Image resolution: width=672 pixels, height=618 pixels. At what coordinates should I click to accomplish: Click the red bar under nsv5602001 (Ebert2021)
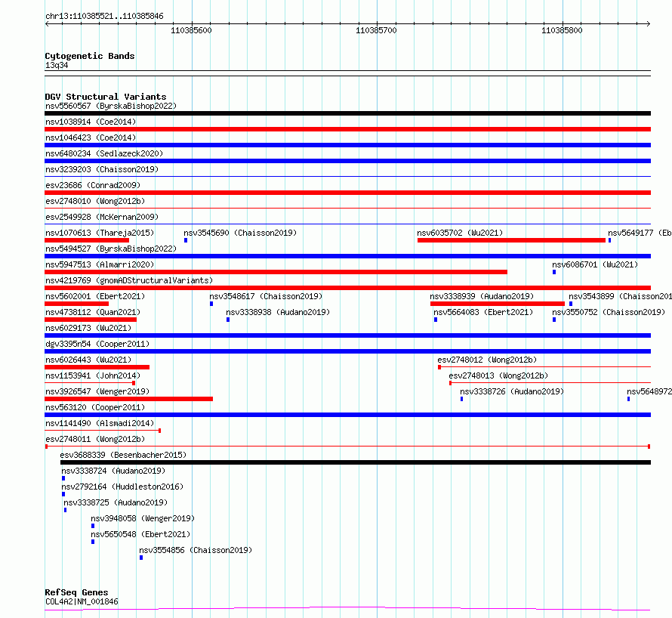click(x=77, y=304)
